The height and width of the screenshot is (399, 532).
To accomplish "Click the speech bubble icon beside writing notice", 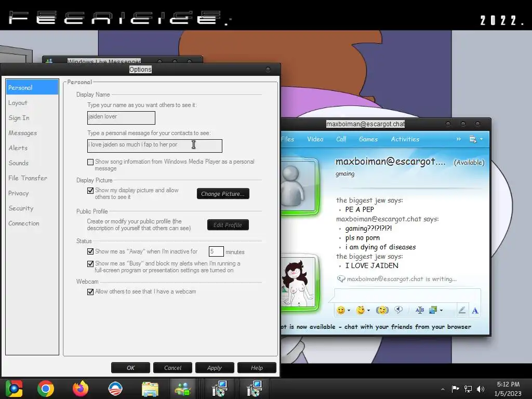I will (x=341, y=279).
